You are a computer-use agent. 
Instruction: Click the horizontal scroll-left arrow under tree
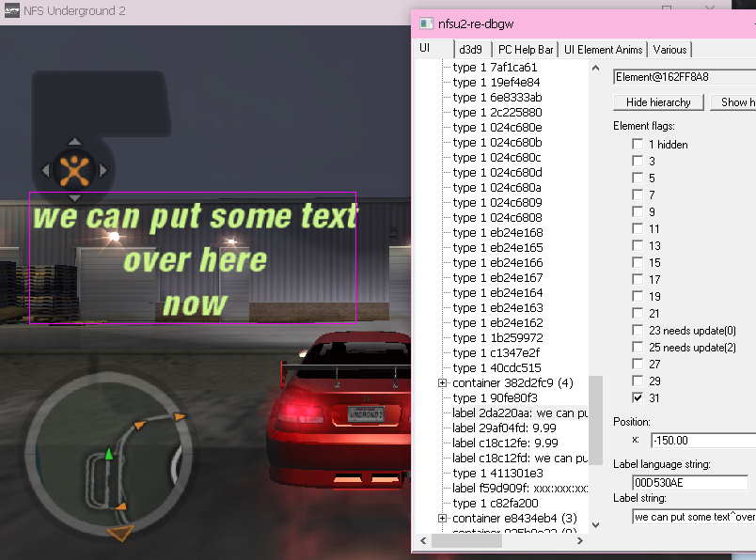(x=424, y=540)
